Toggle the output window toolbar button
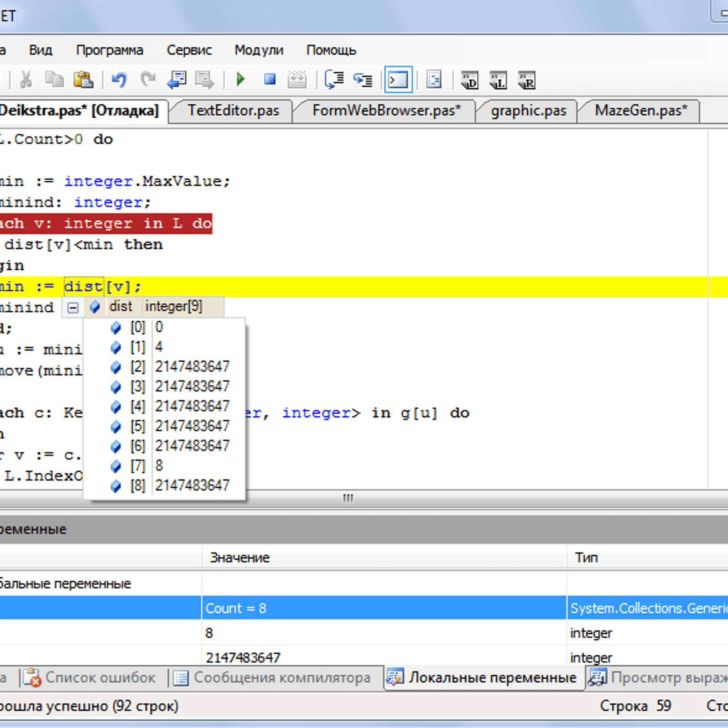Image resolution: width=728 pixels, height=728 pixels. pyautogui.click(x=398, y=80)
